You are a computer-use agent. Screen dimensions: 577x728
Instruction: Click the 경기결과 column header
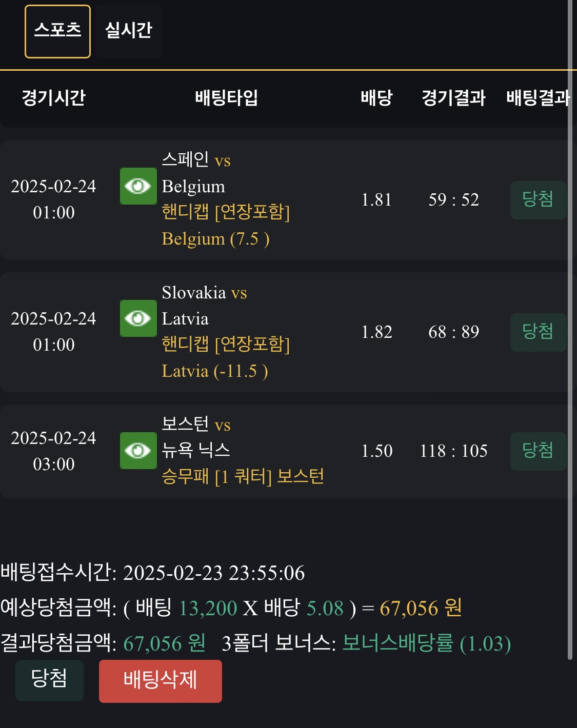coord(453,97)
